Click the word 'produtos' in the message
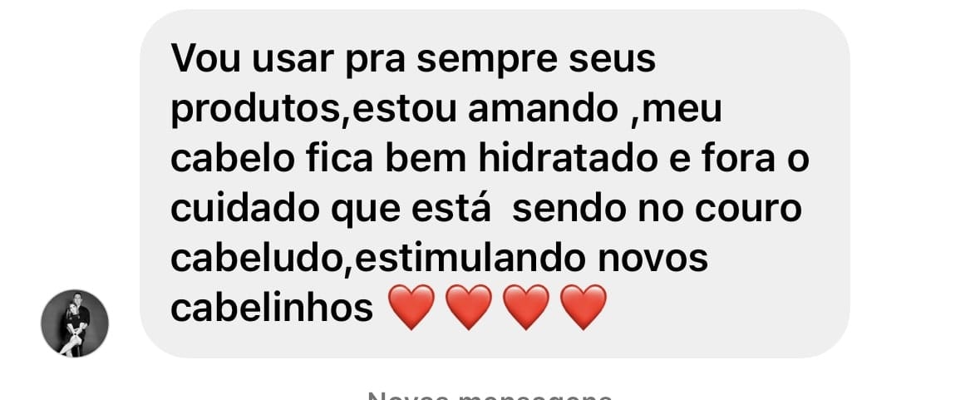The height and width of the screenshot is (400, 980). (257, 111)
